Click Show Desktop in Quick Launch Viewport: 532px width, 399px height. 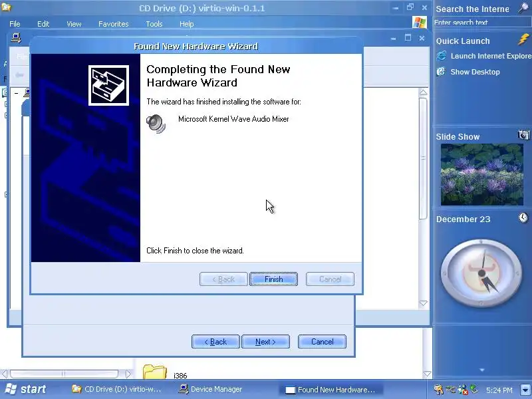click(x=475, y=72)
